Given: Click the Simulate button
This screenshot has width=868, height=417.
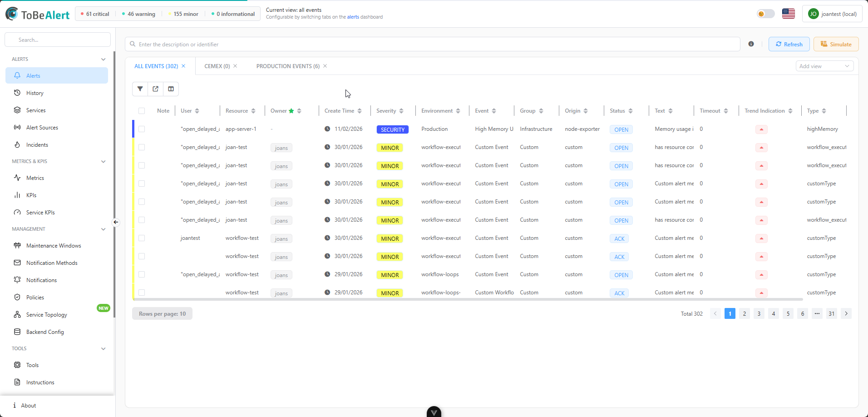Looking at the screenshot, I should pyautogui.click(x=836, y=44).
